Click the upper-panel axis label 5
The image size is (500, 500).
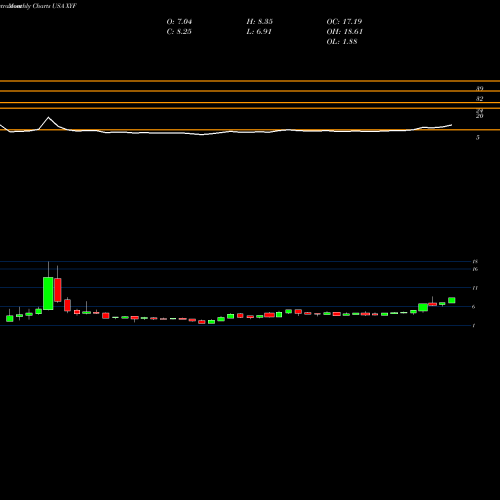click(x=478, y=137)
